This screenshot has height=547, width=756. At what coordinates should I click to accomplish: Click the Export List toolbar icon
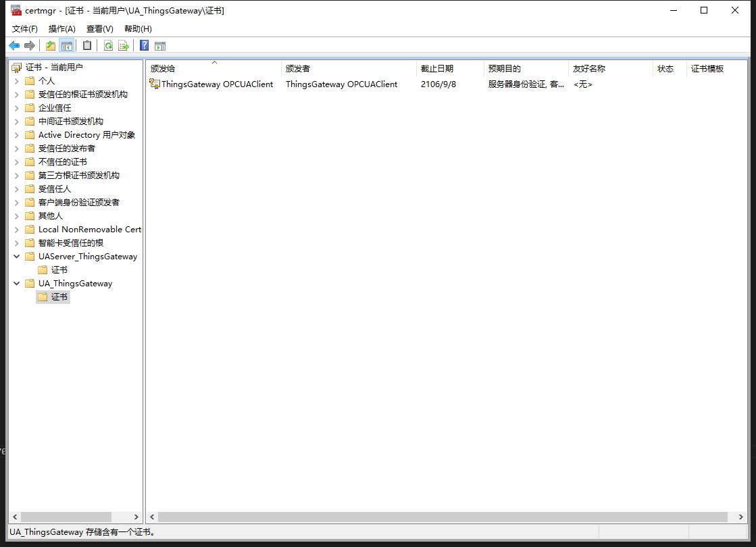(x=124, y=46)
